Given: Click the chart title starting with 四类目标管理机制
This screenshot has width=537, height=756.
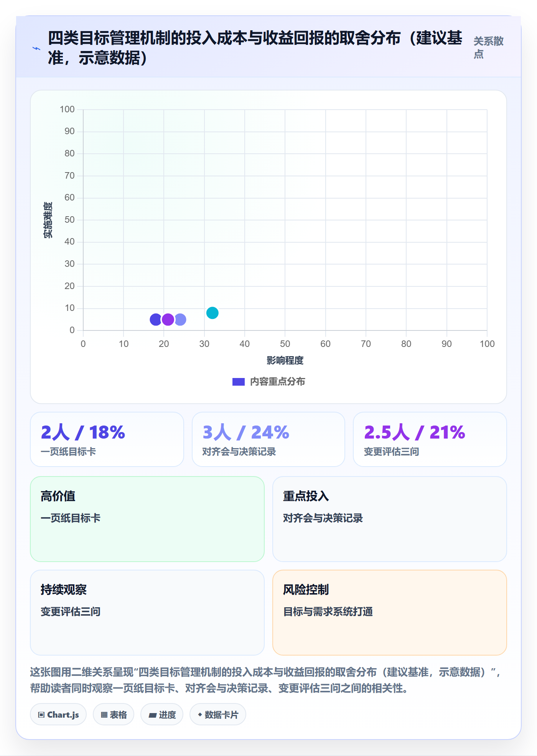Looking at the screenshot, I should tap(255, 48).
